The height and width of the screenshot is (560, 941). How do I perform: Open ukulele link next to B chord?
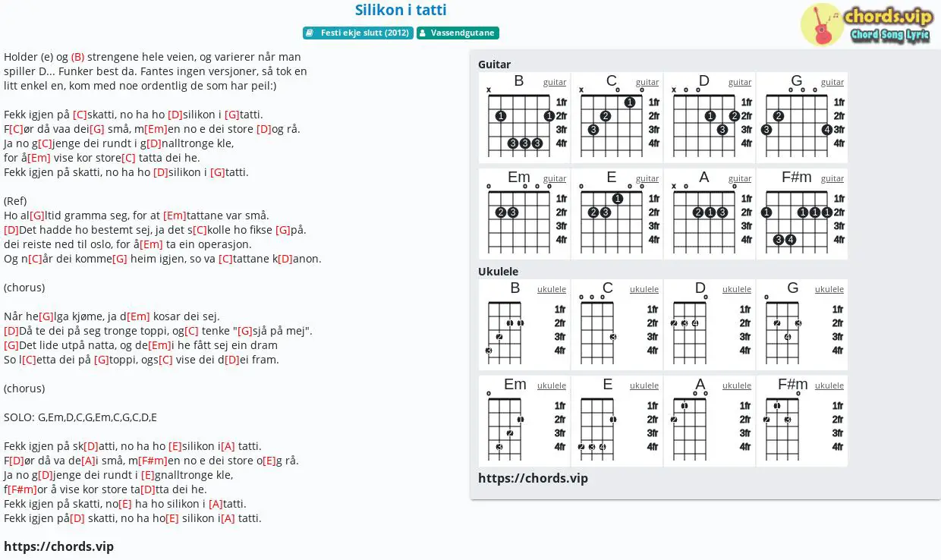coord(552,289)
